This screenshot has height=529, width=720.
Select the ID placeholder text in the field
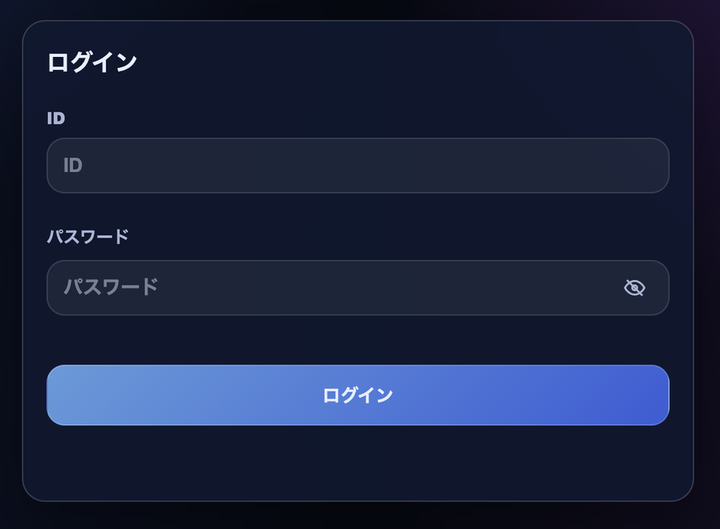coord(73,165)
